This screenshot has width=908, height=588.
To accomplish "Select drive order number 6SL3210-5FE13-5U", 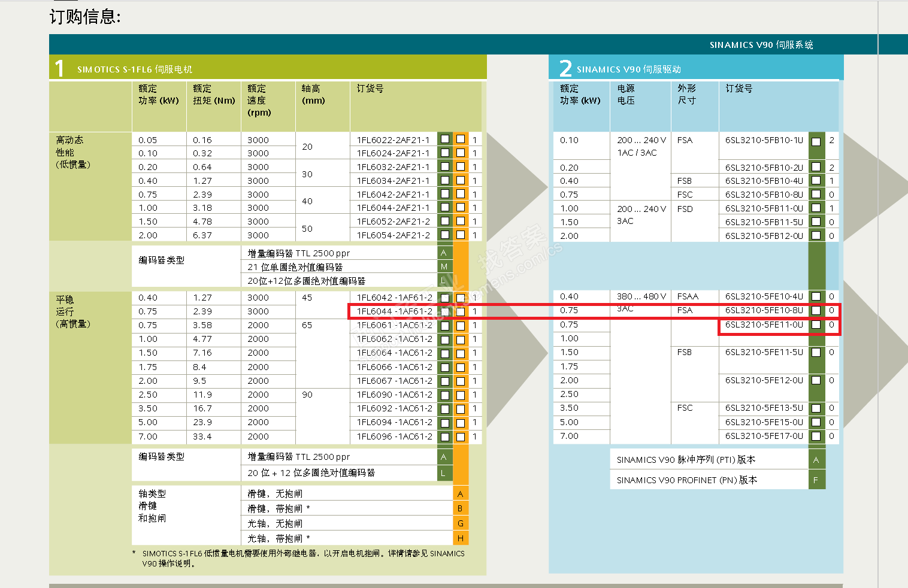I will [764, 408].
